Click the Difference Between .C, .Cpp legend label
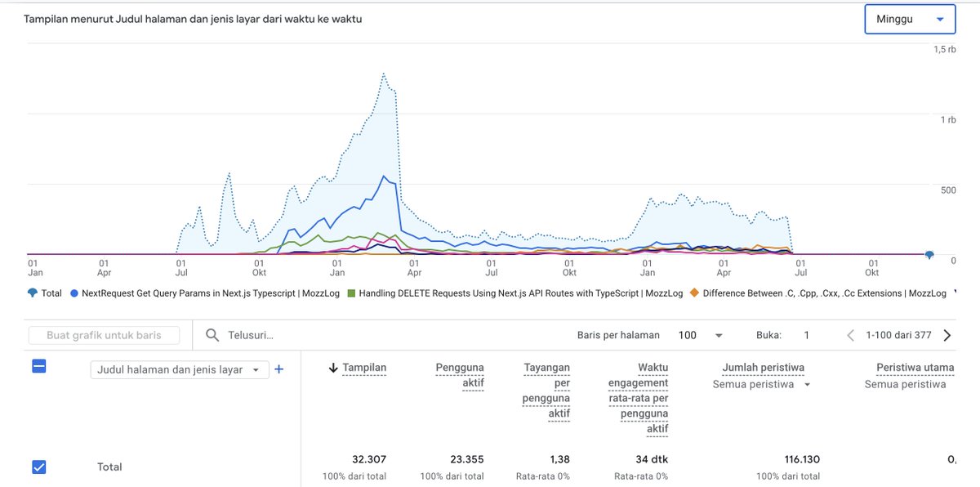The image size is (980, 487). [x=824, y=293]
